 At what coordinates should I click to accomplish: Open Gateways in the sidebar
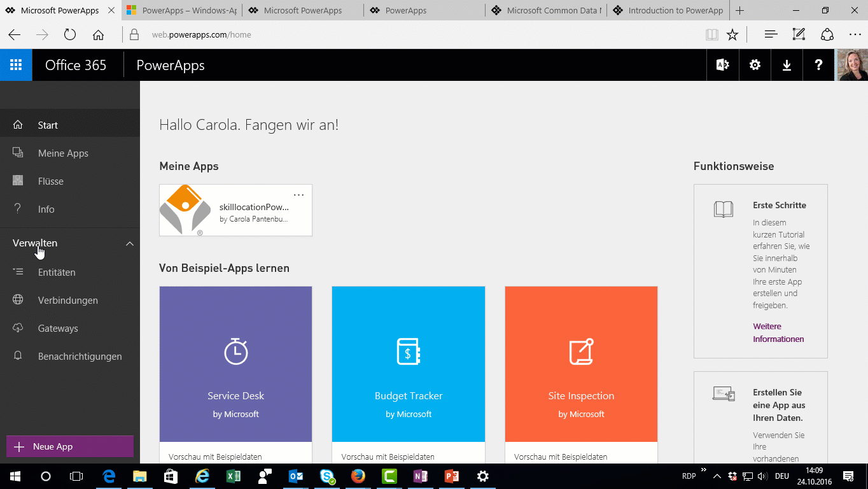70,329
